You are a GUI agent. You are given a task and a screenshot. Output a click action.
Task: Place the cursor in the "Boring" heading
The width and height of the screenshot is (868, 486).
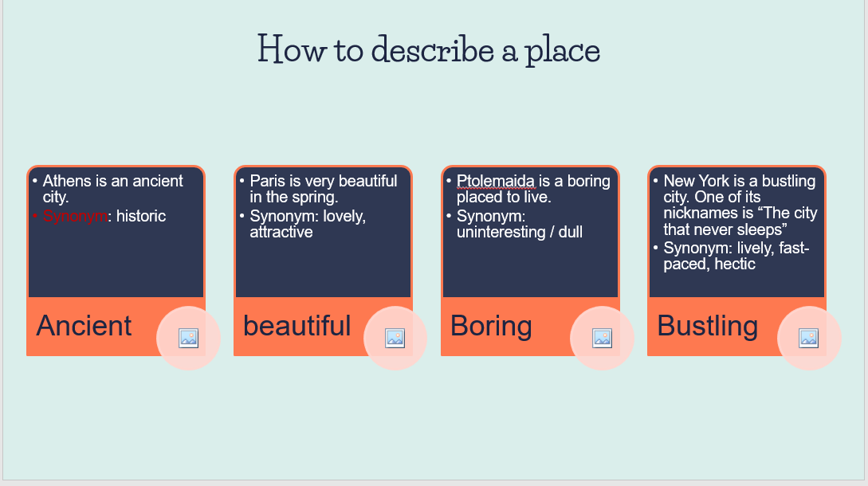(491, 326)
